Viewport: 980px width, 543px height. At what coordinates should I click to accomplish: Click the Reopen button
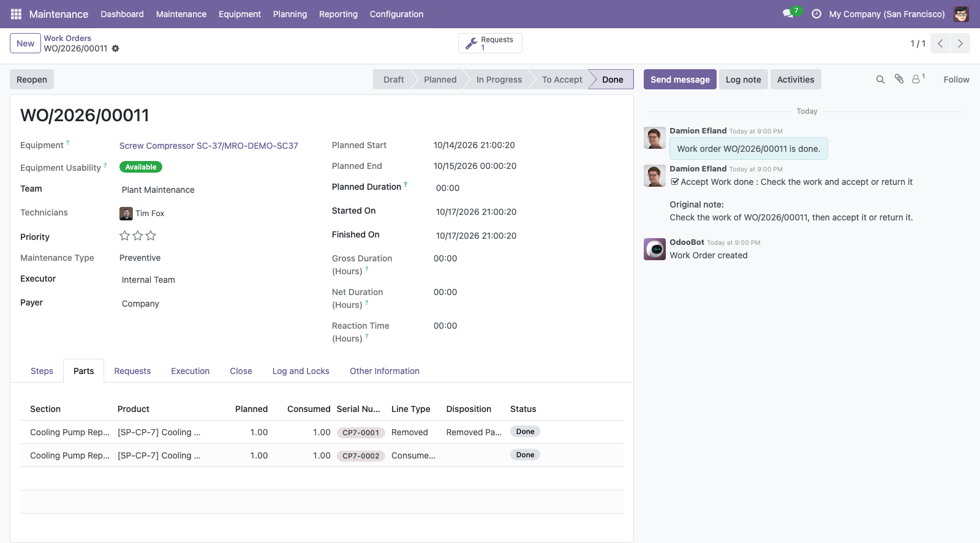32,80
